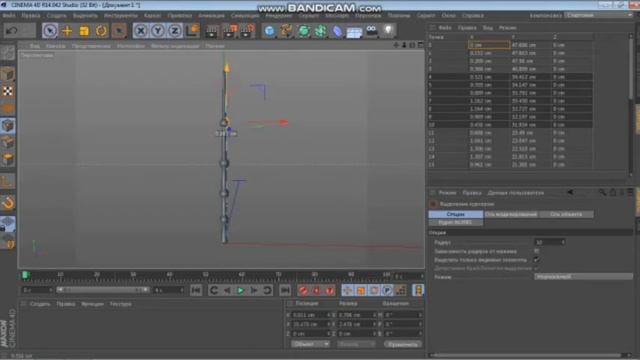This screenshot has width=640, height=360.
Task: Toggle parameter keyframe recording icon
Action: click(x=387, y=290)
